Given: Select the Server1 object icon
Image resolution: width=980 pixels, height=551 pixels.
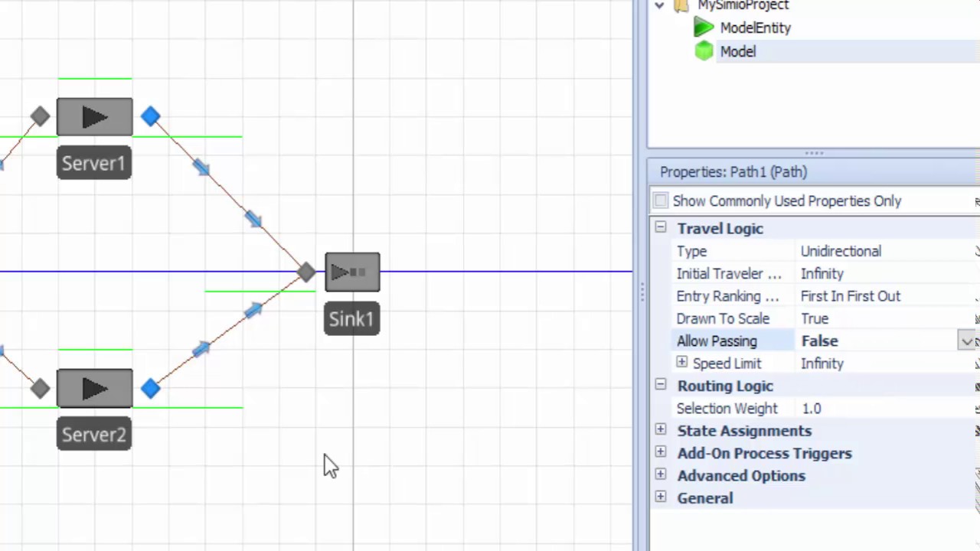Looking at the screenshot, I should coord(94,117).
